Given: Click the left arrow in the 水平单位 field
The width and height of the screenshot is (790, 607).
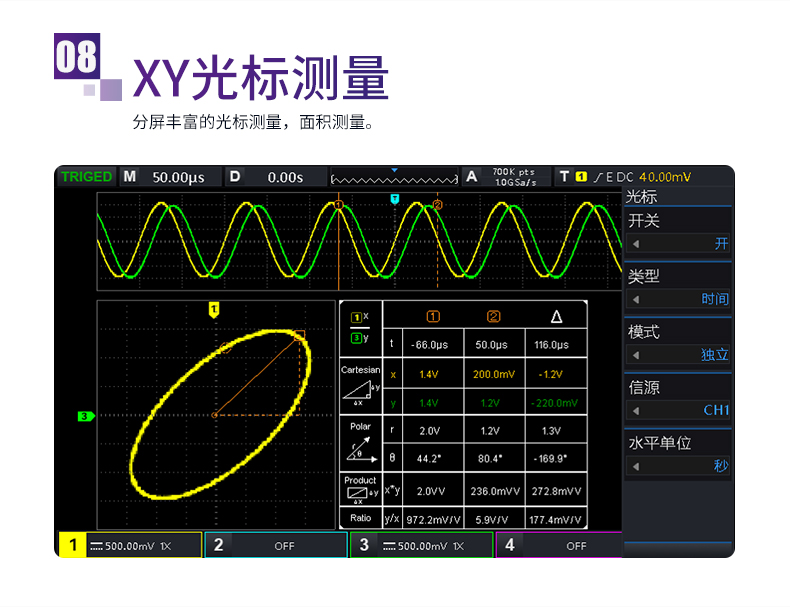Looking at the screenshot, I should tap(636, 466).
